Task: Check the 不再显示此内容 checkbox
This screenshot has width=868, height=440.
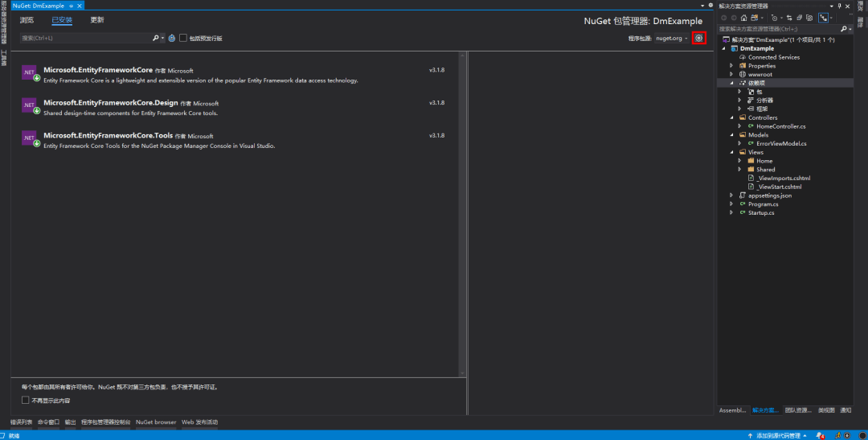Action: coord(26,400)
